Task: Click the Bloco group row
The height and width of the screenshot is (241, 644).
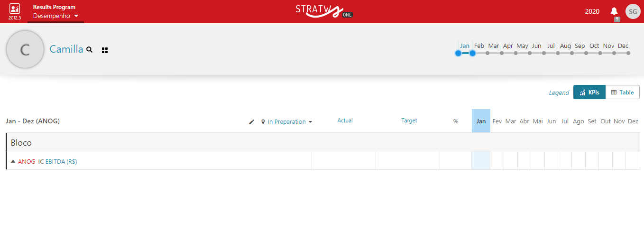Action: (x=323, y=142)
